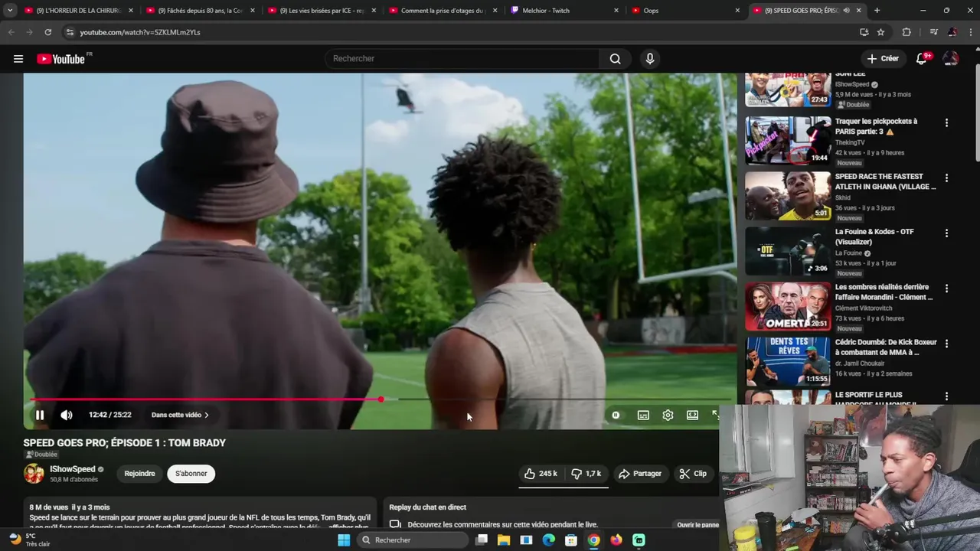Pause the video playback
The height and width of the screenshot is (551, 980).
40,415
